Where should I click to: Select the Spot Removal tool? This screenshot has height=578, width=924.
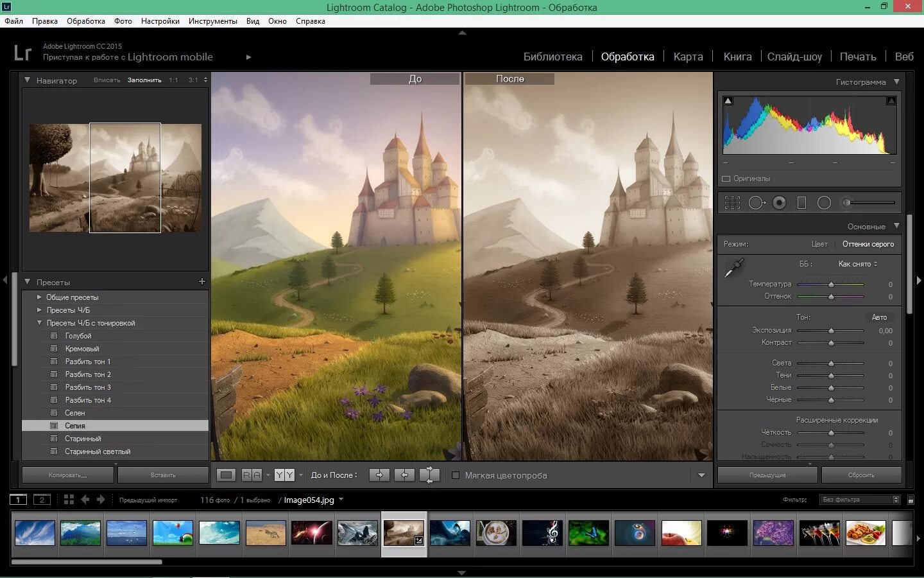(x=757, y=203)
